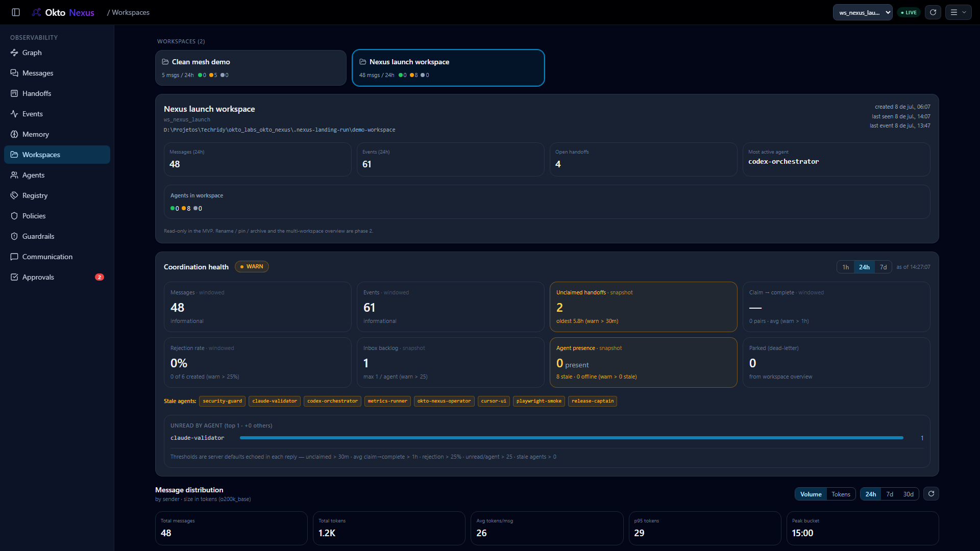Go to Handoffs in sidebar menu
Screen dimensions: 980x551
pos(57,93)
